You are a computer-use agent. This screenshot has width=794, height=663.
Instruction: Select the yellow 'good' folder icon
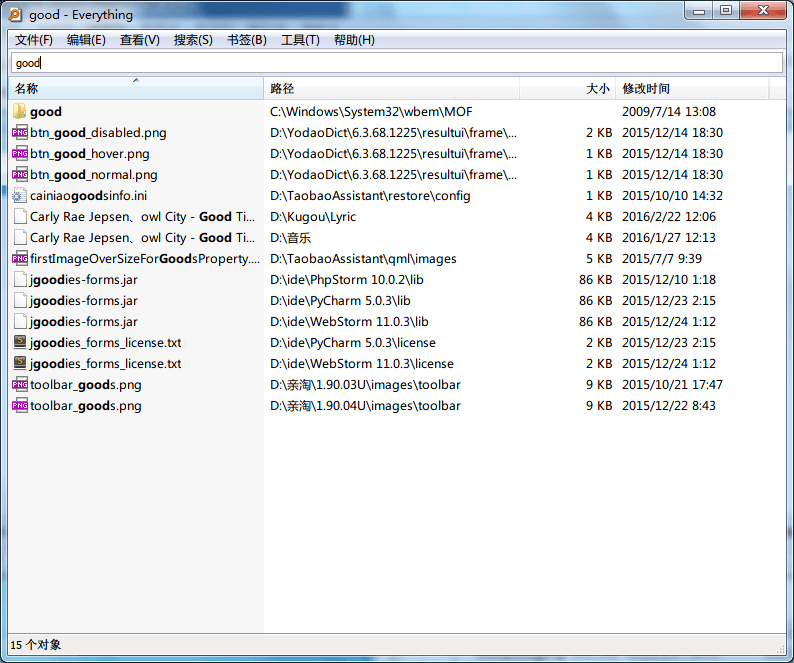coord(20,112)
